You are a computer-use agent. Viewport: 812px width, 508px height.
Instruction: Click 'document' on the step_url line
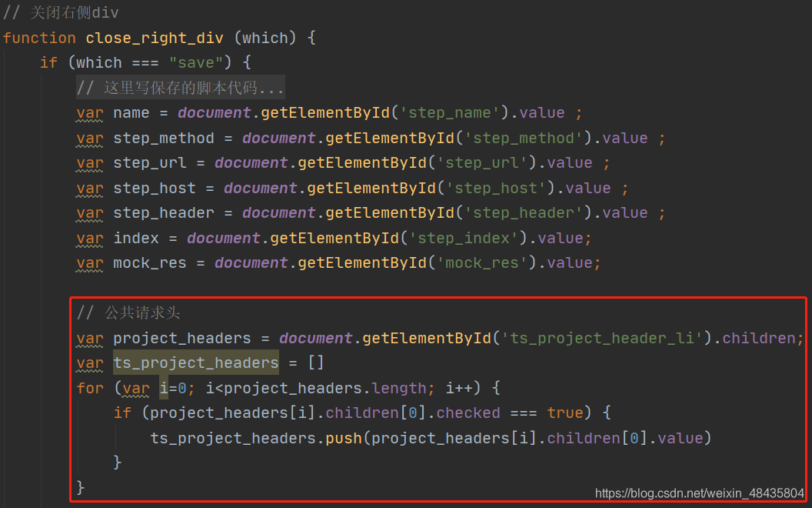pyautogui.click(x=251, y=162)
